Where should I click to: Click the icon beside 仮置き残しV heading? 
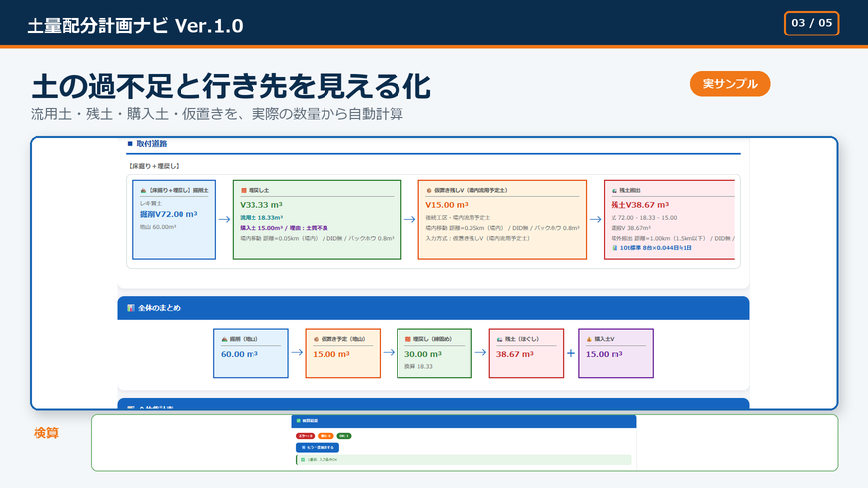coord(428,190)
